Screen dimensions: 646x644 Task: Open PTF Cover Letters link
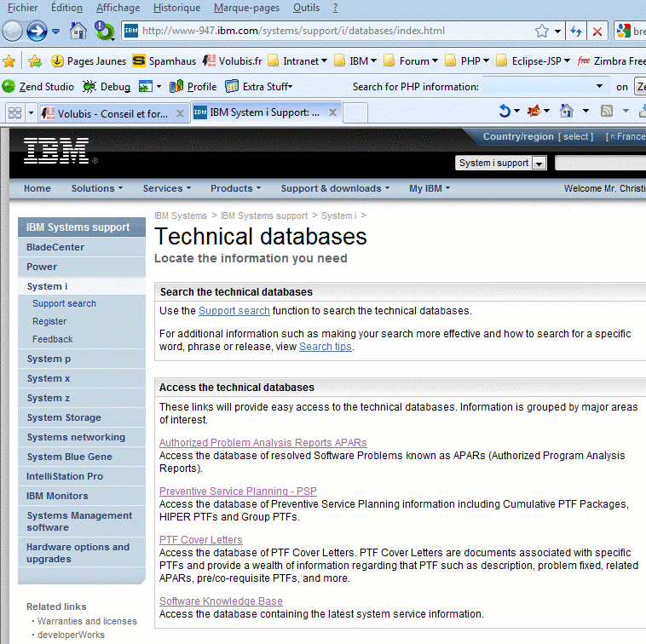pyautogui.click(x=200, y=540)
